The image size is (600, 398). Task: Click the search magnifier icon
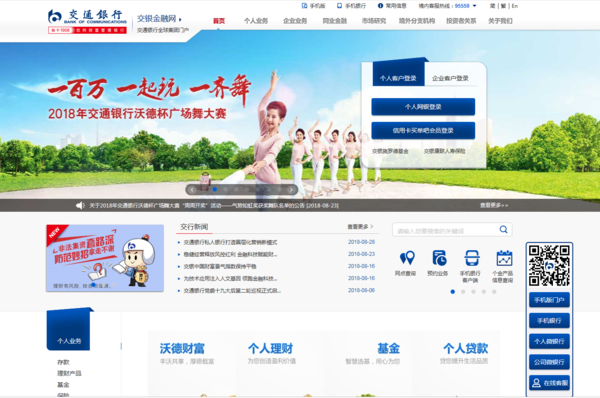click(504, 229)
